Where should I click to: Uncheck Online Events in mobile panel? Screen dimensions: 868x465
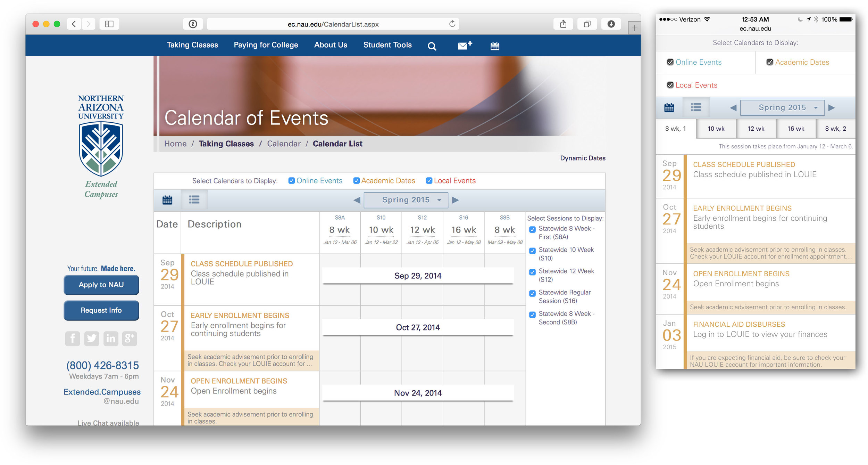point(670,62)
